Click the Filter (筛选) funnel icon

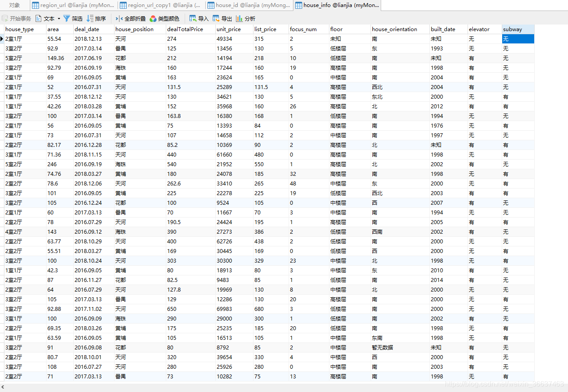[x=67, y=18]
